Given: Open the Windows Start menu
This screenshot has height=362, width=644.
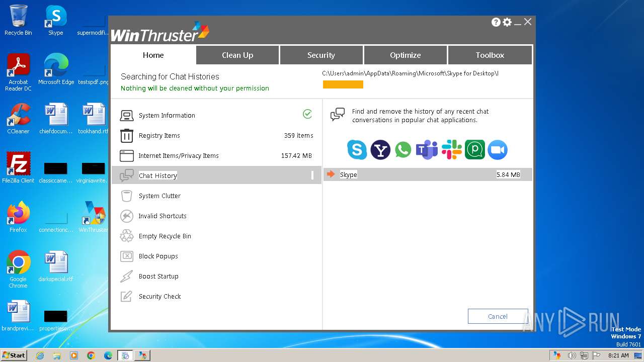Looking at the screenshot, I should (14, 355).
